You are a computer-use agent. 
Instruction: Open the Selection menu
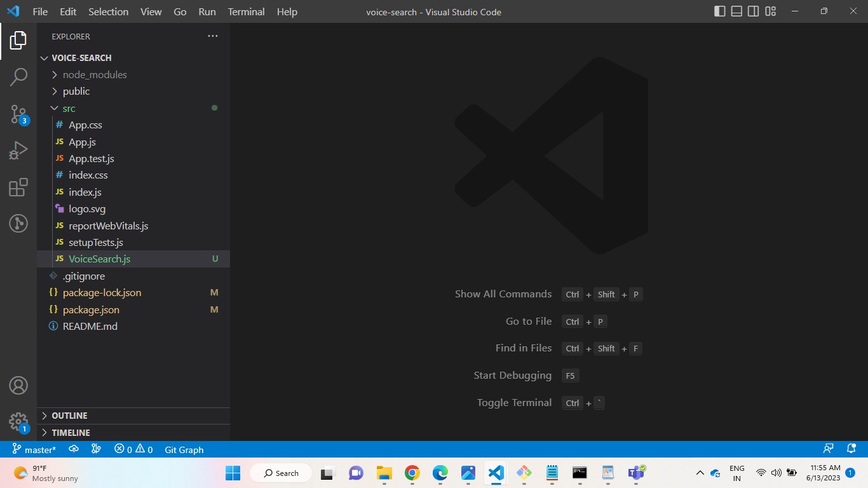[x=108, y=11]
